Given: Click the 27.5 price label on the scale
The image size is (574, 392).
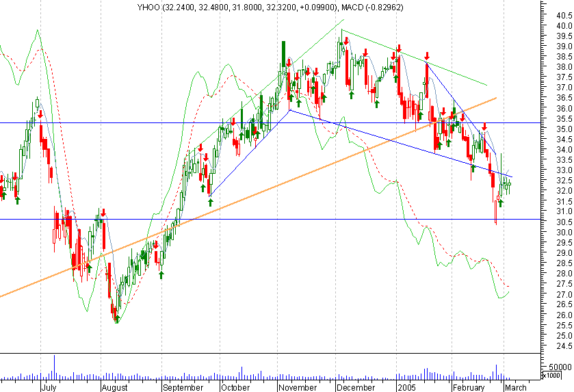Looking at the screenshot, I should tap(564, 284).
